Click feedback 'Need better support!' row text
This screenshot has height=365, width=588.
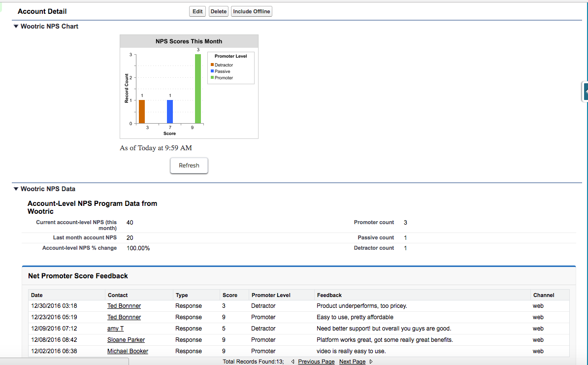tap(384, 328)
